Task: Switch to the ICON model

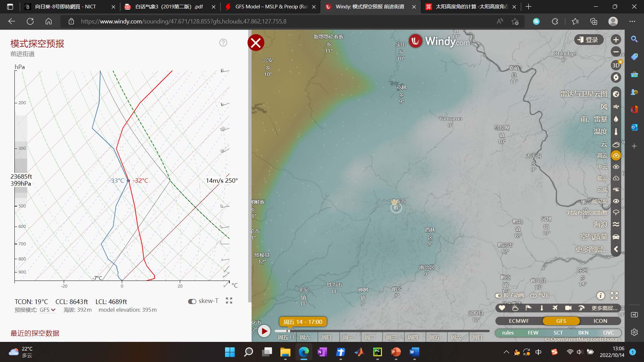Action: coord(600,321)
